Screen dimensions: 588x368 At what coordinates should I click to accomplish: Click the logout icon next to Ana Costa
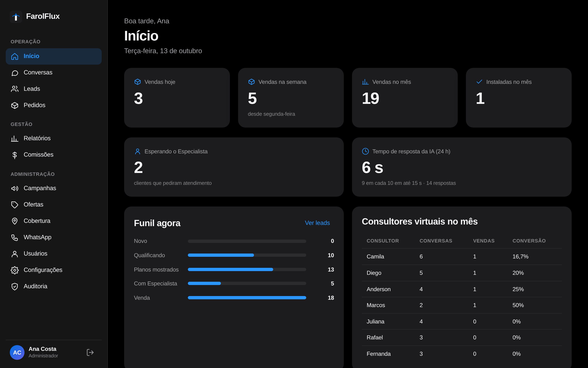pyautogui.click(x=90, y=352)
